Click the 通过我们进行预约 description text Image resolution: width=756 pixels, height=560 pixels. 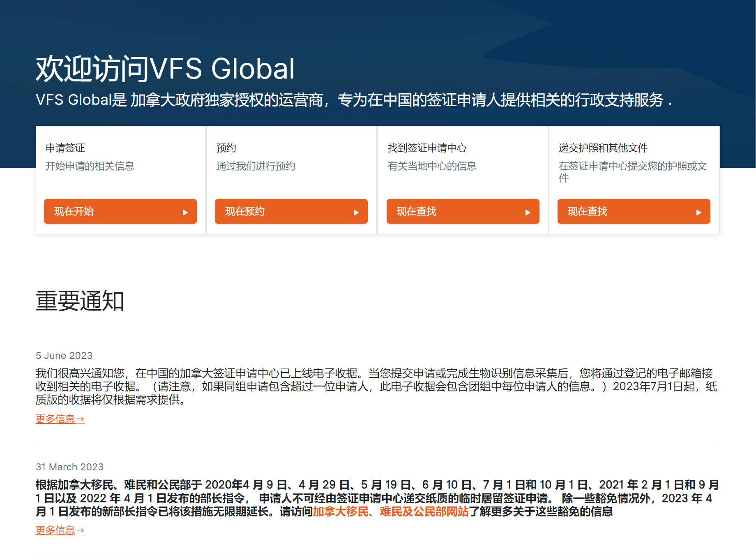click(x=256, y=166)
